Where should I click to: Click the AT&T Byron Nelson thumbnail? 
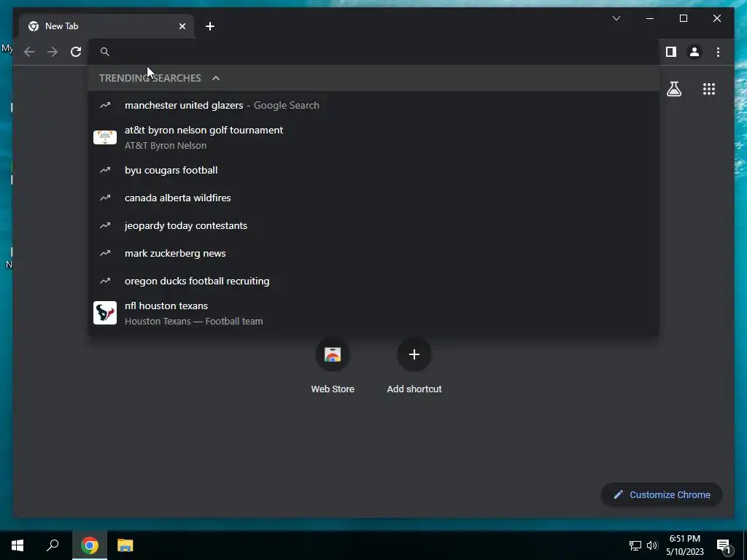pos(105,138)
